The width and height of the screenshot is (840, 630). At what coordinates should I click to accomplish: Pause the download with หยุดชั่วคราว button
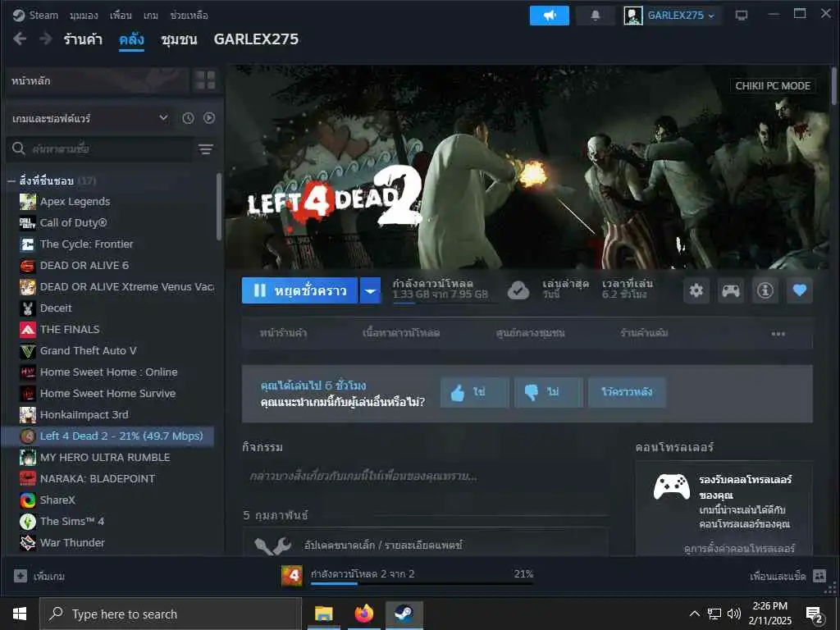tap(299, 290)
